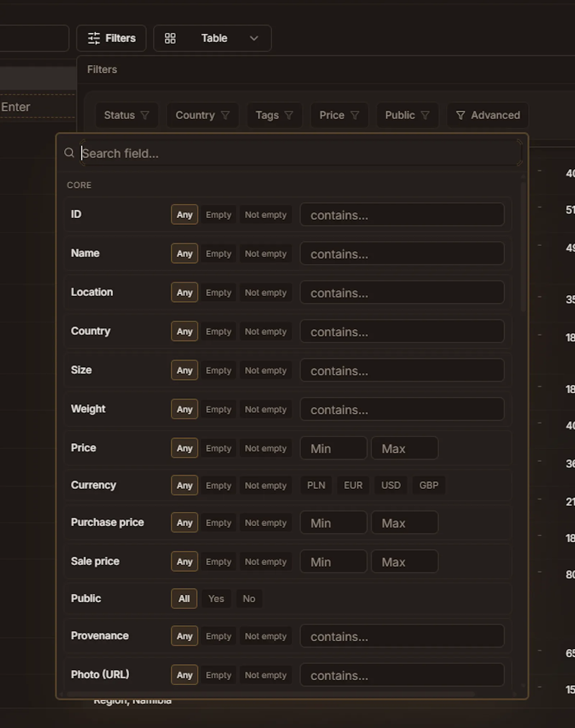Select Not empty for the Price field

point(266,448)
